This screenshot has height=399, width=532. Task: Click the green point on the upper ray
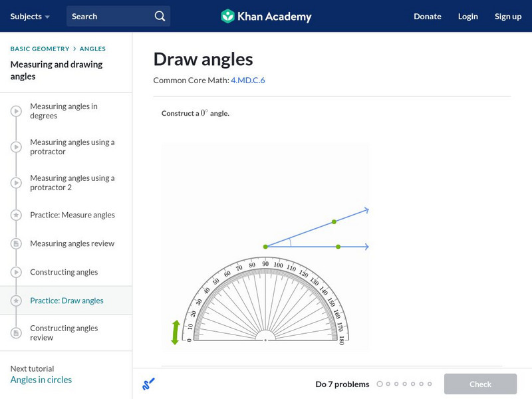click(x=334, y=221)
